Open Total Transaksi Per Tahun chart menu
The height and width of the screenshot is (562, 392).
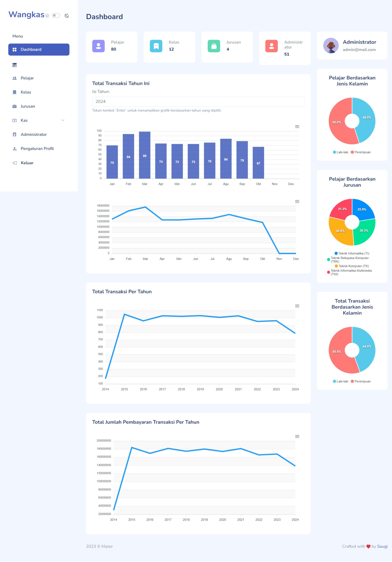[297, 306]
